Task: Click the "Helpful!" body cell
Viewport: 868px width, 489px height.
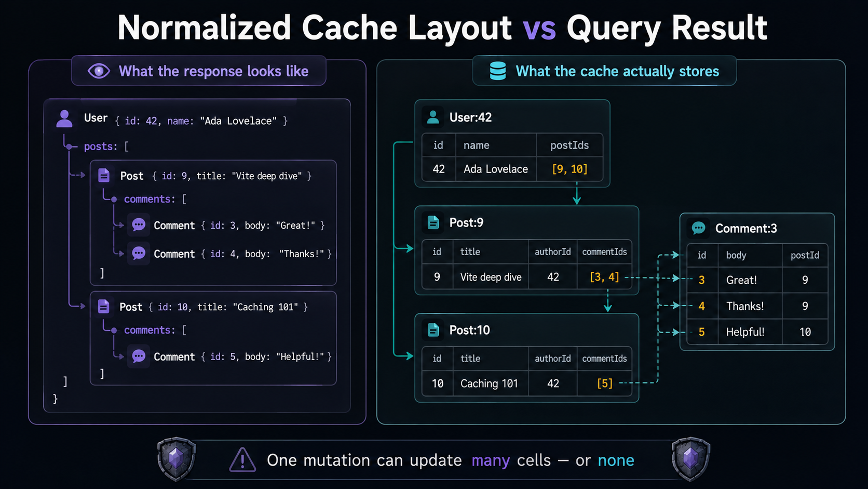Action: [x=750, y=332]
